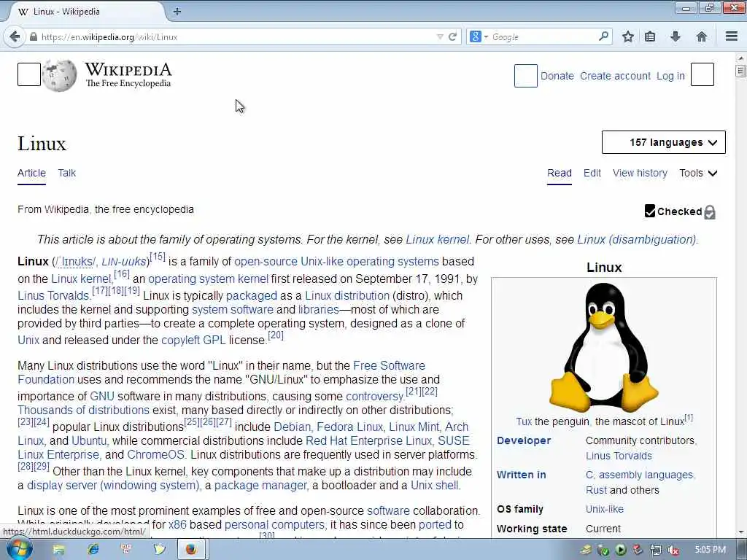Bookmark this page with the star icon
The height and width of the screenshot is (560, 747).
pos(628,36)
